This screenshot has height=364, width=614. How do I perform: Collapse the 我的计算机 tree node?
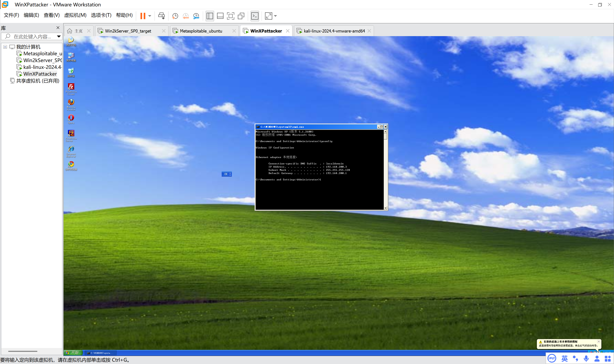5,47
